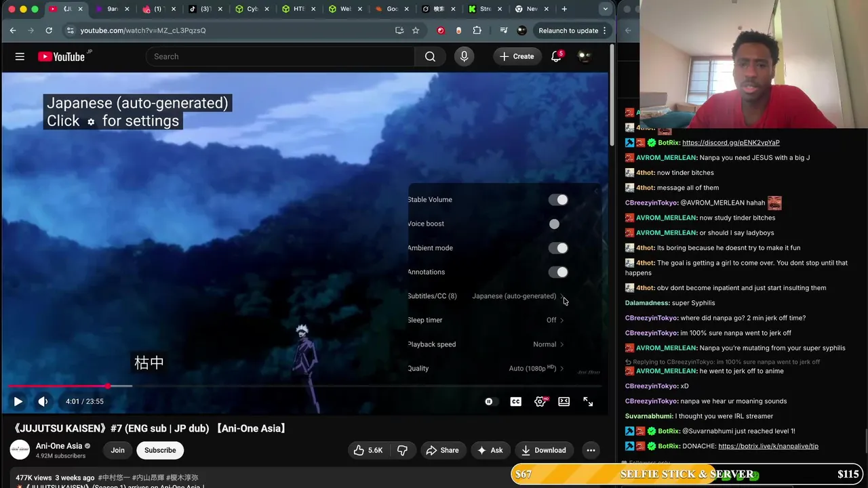Subscribe to Ani-One Asia
868x488 pixels.
(160, 450)
